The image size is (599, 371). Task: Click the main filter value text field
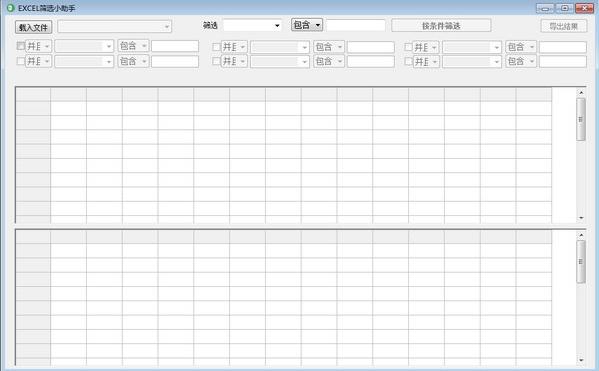point(356,26)
